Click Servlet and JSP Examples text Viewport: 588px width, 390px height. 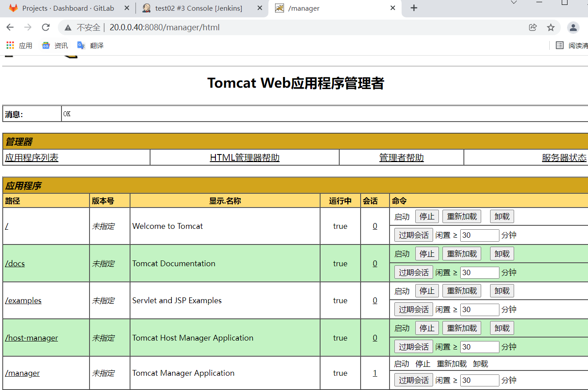click(177, 301)
